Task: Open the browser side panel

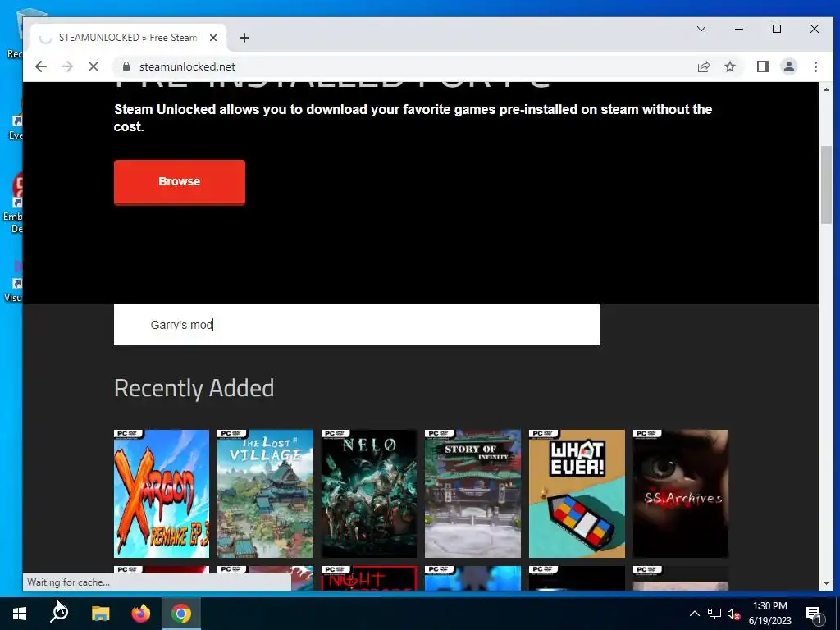Action: click(x=762, y=66)
